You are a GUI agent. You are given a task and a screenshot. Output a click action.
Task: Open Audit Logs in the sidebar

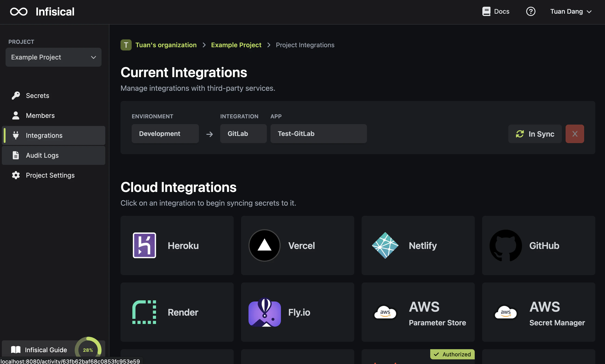(54, 155)
